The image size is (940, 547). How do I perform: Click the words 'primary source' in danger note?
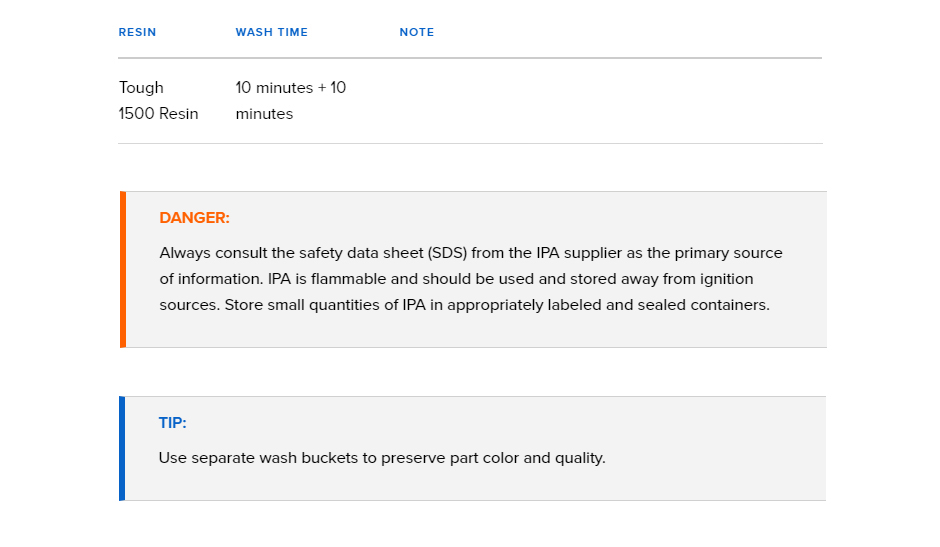click(728, 253)
